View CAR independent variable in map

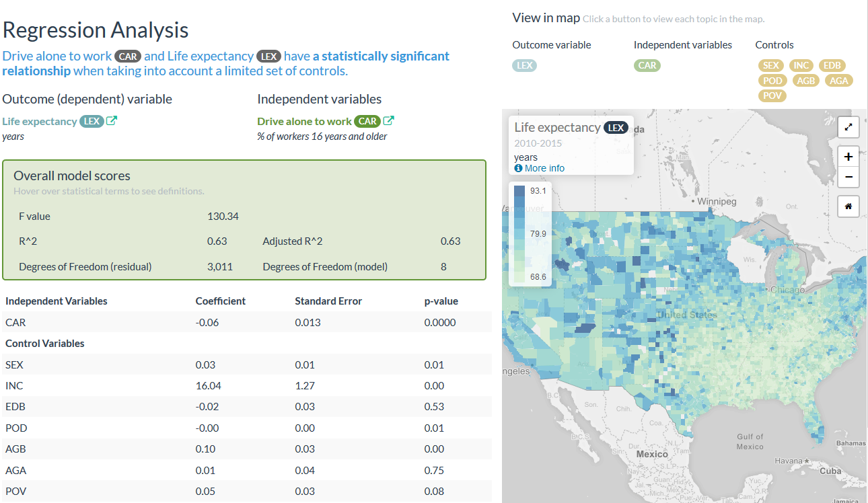pyautogui.click(x=647, y=65)
